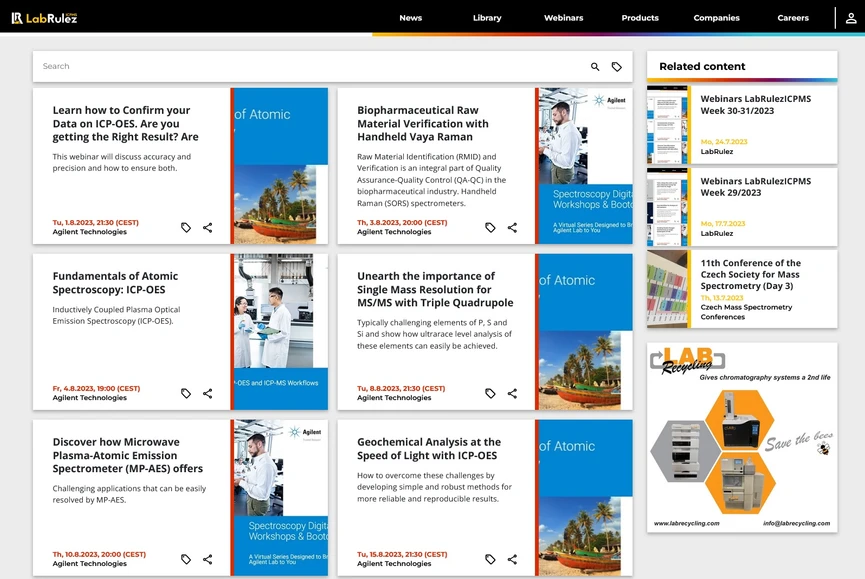This screenshot has width=865, height=579.
Task: Click date 'Tu, 1.8.2023, 21:30 (CEST)'
Action: coord(95,222)
